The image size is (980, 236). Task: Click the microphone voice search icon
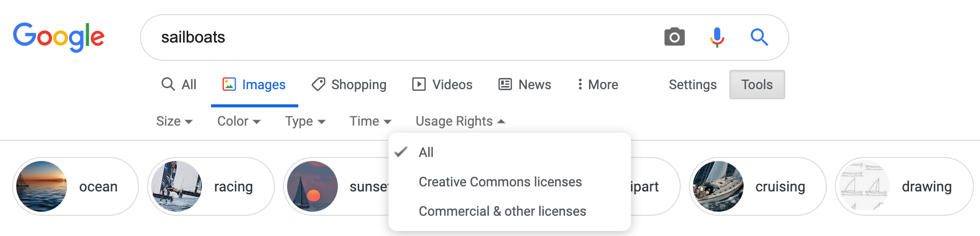717,37
